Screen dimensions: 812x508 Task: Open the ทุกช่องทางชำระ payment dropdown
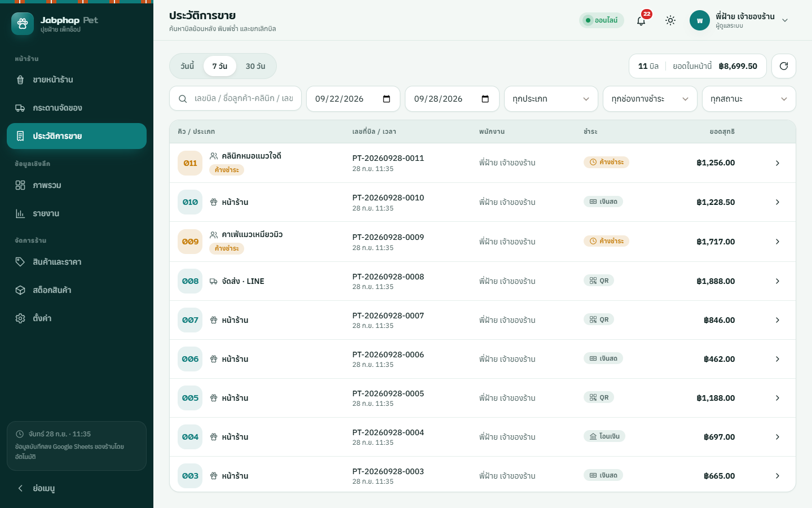[x=650, y=99]
